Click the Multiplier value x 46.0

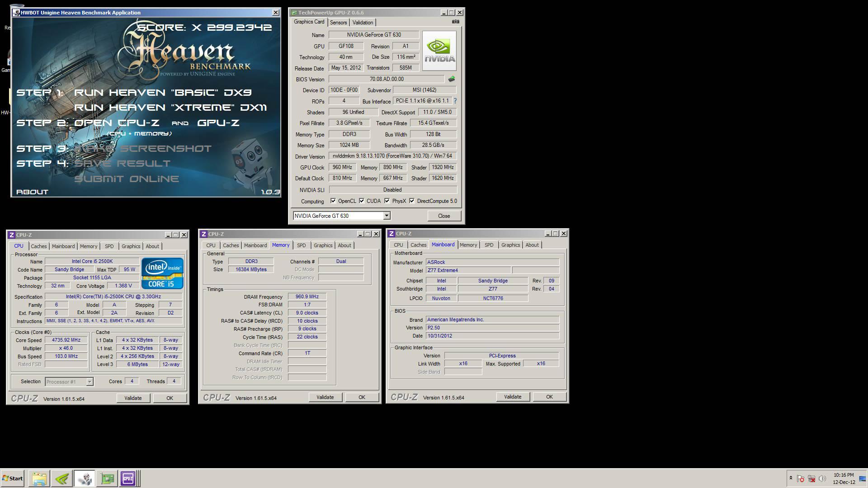point(66,348)
